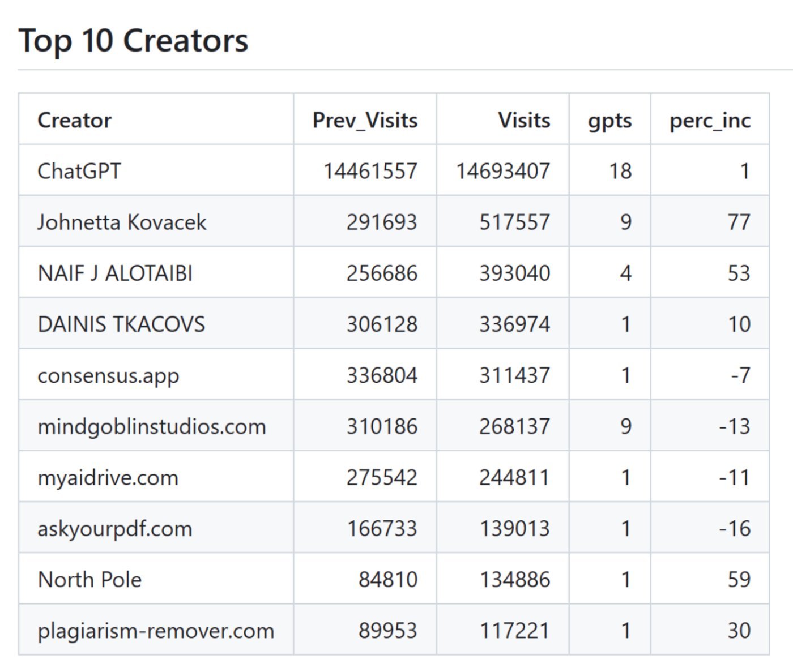Click the Creator column header
The height and width of the screenshot is (672, 793).
(x=75, y=120)
